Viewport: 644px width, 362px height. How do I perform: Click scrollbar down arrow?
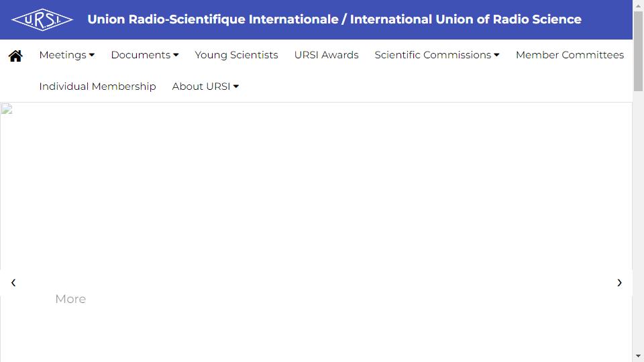coord(638,356)
